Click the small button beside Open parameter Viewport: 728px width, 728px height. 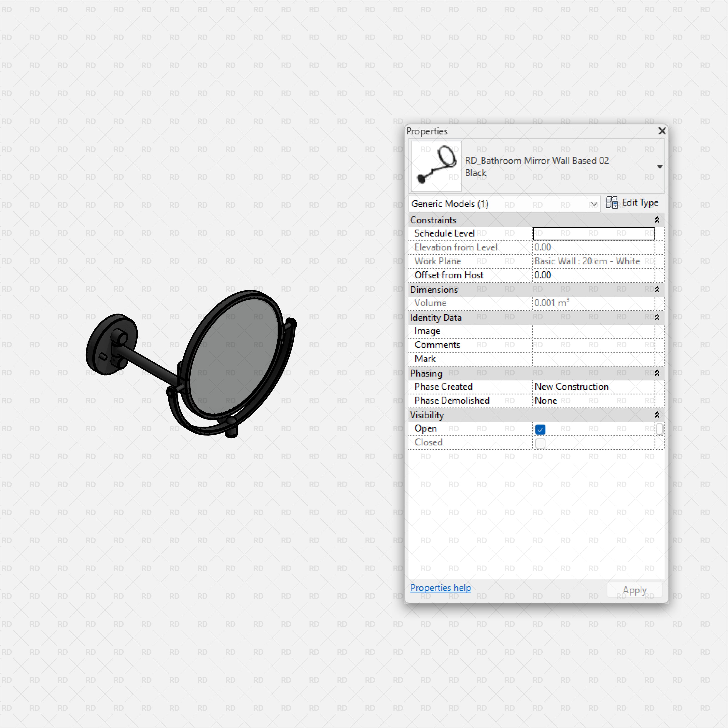tap(659, 429)
